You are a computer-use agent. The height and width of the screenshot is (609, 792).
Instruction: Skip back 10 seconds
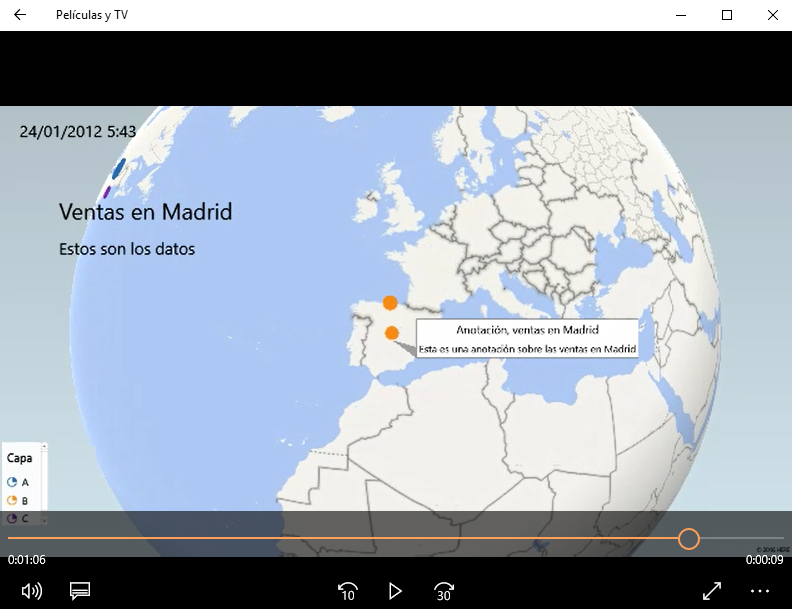coord(347,590)
